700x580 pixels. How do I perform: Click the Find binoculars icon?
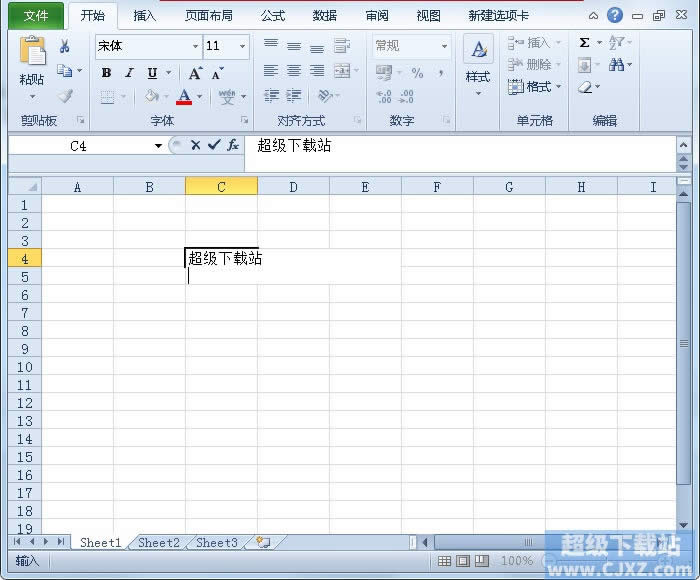(x=617, y=65)
